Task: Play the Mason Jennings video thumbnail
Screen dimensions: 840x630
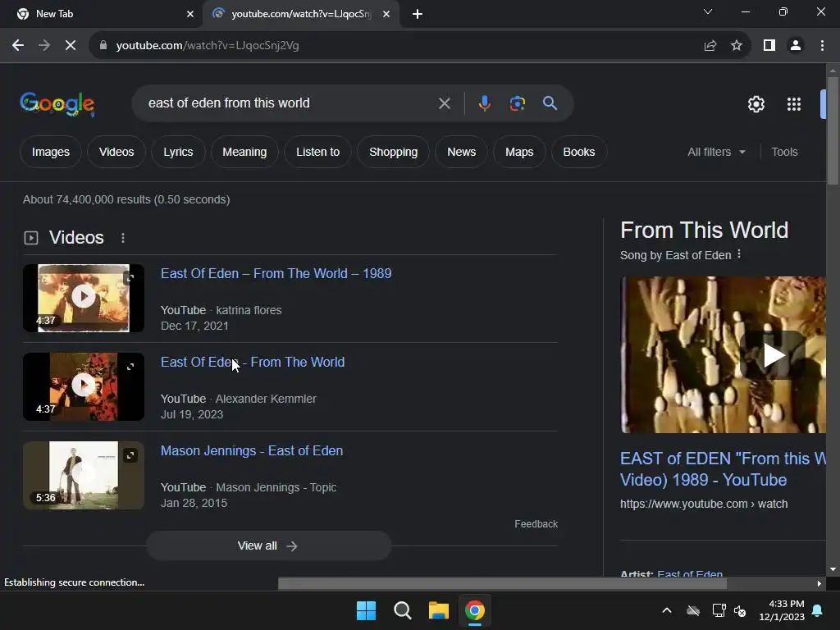Action: coord(84,475)
